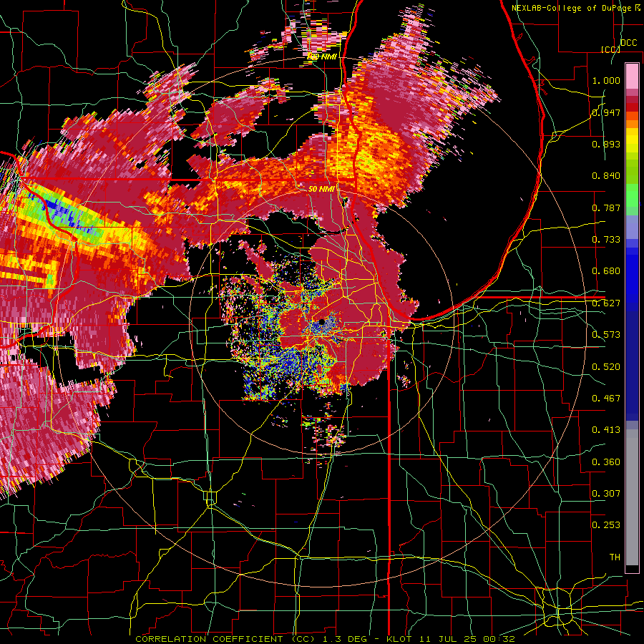
Task: Click the black radar site dot
Action: 321,321
